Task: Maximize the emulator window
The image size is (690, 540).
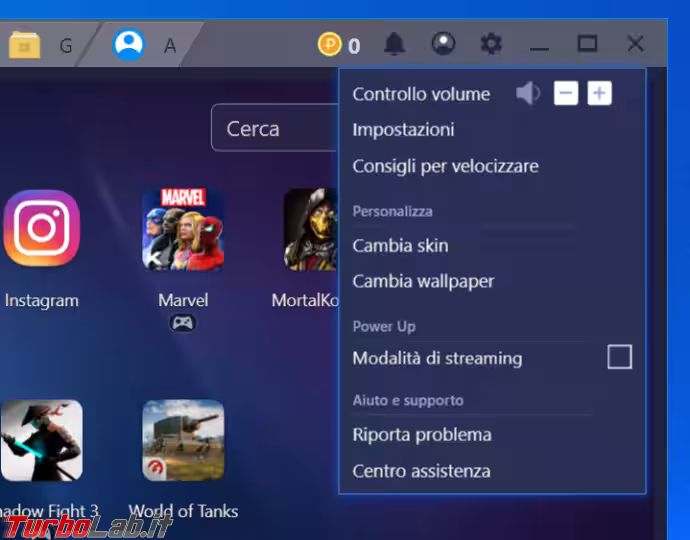Action: coord(587,44)
